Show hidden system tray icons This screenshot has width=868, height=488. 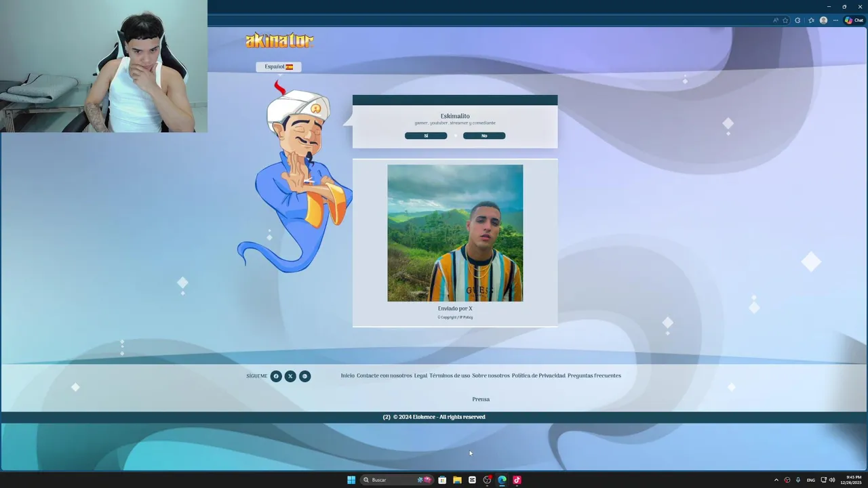tap(776, 480)
